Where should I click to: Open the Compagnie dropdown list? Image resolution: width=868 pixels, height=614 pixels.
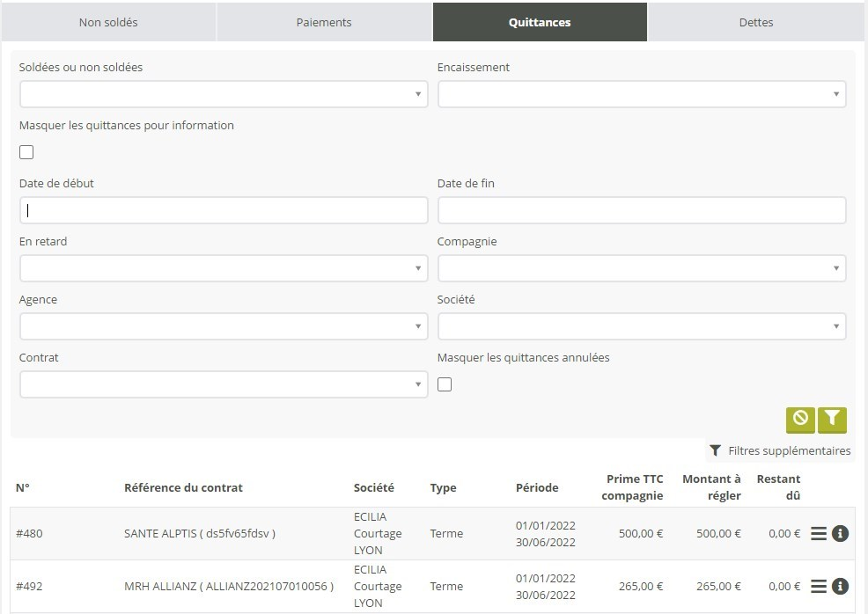click(642, 268)
